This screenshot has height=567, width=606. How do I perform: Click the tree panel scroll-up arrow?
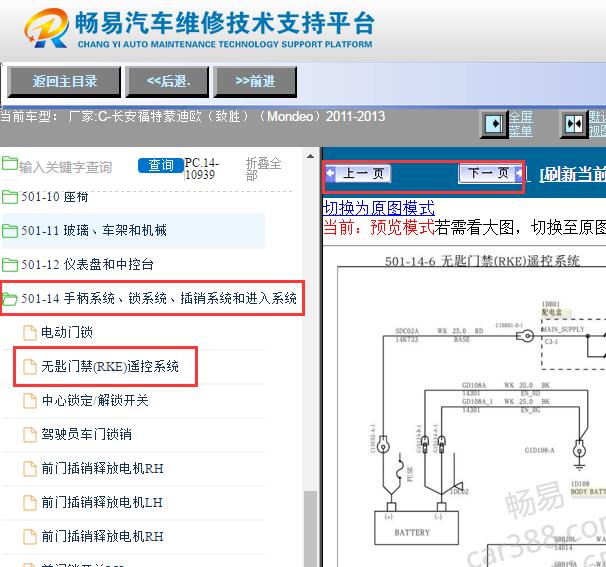point(310,157)
